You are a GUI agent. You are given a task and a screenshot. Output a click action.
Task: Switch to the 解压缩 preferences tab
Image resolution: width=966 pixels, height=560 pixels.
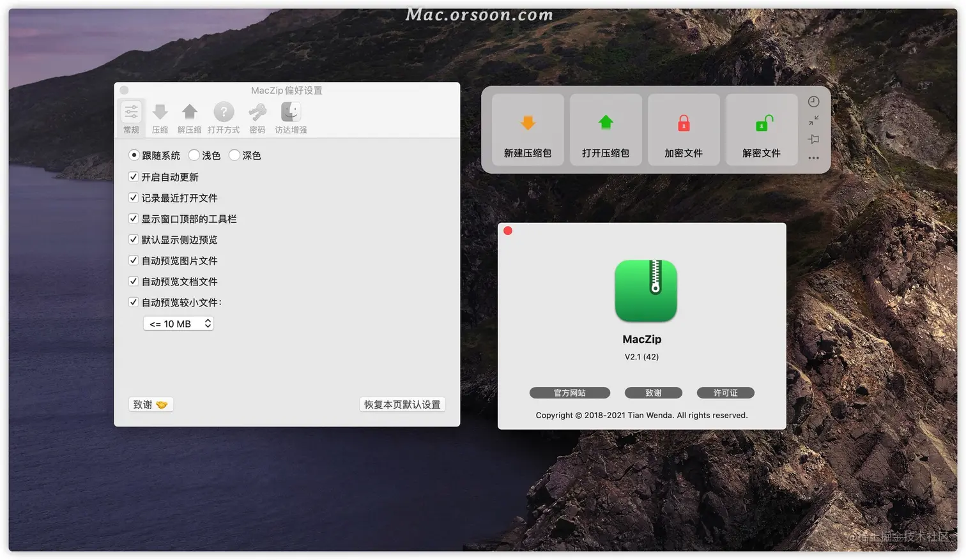pyautogui.click(x=189, y=117)
